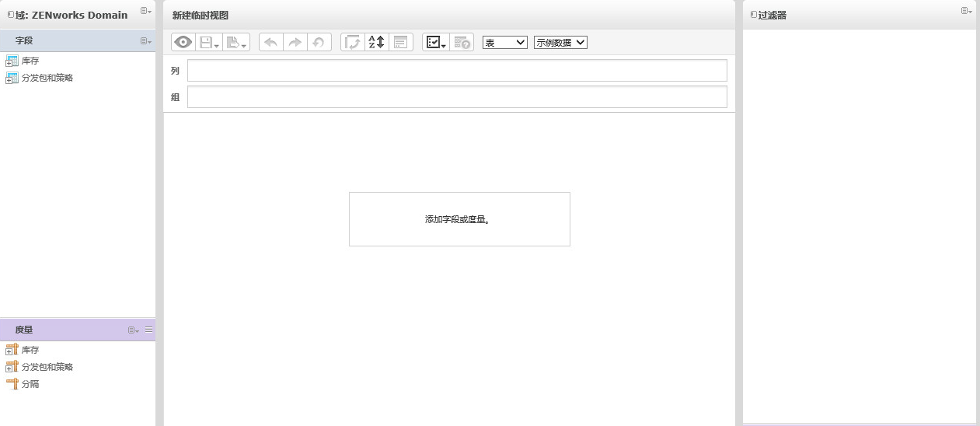
Task: Click the switch group pivot icon
Action: coord(353,42)
